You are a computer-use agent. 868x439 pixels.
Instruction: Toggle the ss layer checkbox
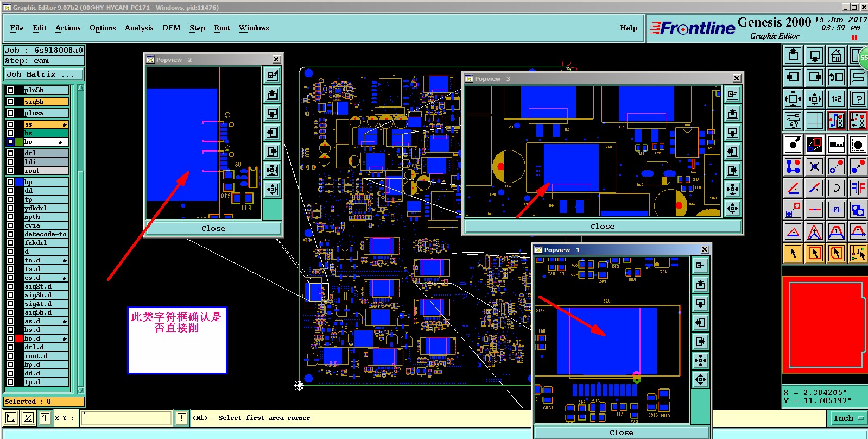click(10, 124)
